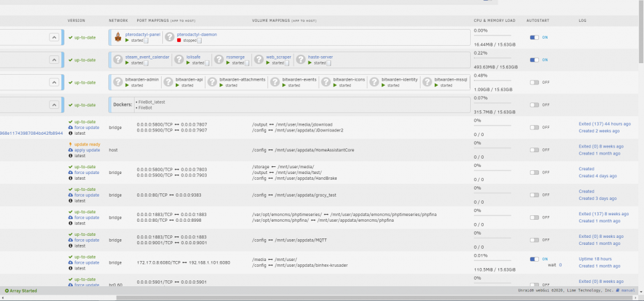Click the bitwarden-api container icon
The height and width of the screenshot is (301, 644).
click(x=168, y=83)
